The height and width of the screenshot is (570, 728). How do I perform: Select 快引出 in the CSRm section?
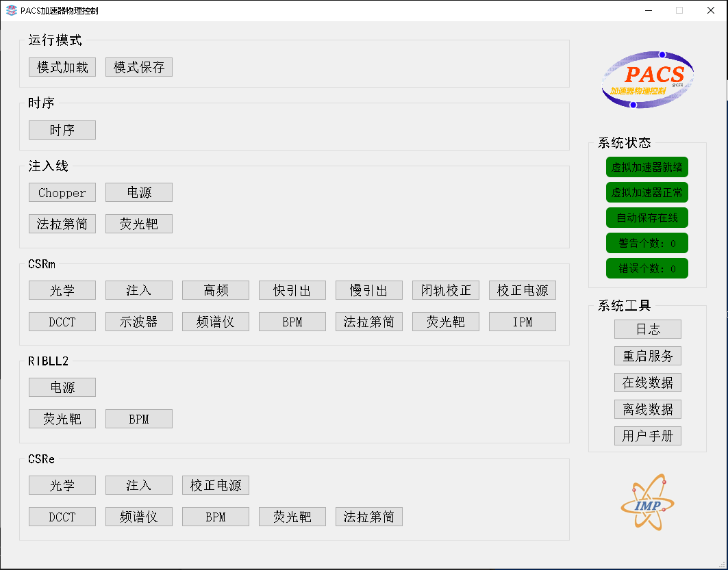click(x=292, y=290)
